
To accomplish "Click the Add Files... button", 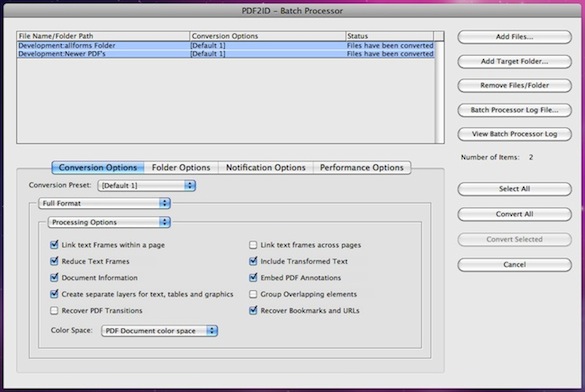I will [514, 37].
